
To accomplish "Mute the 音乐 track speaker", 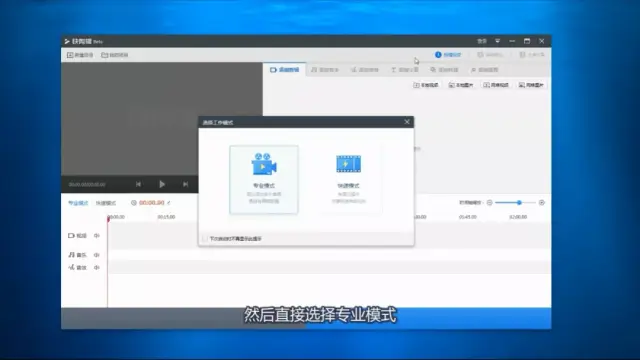I will (x=97, y=255).
